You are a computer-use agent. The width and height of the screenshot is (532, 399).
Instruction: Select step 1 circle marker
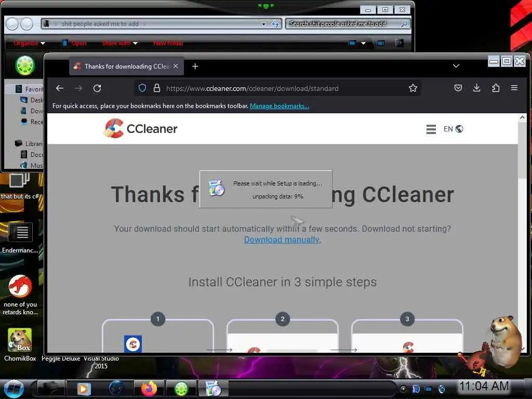point(158,319)
